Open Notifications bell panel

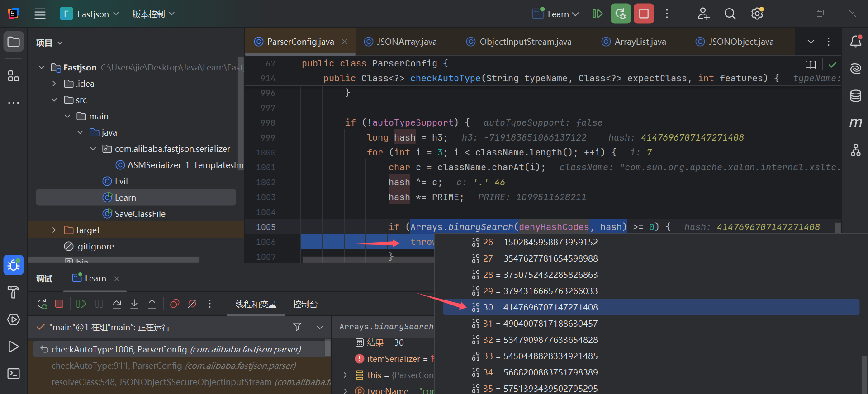856,42
